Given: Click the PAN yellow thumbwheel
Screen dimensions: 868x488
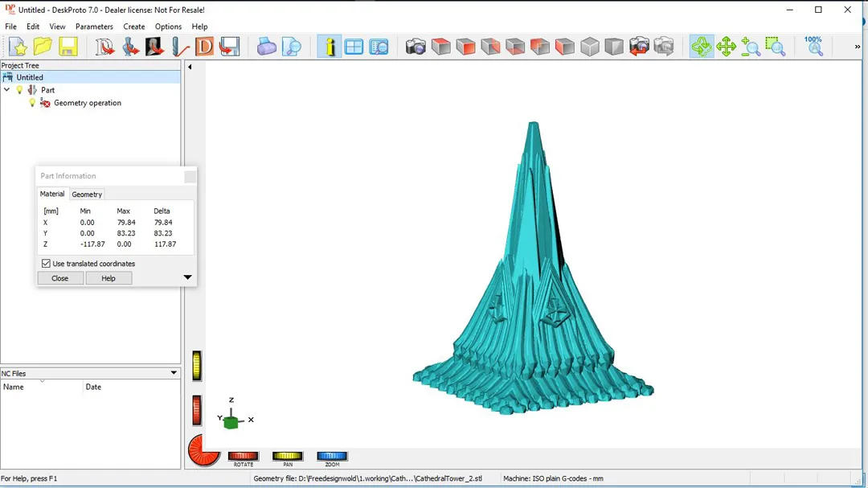Looking at the screenshot, I should (287, 456).
